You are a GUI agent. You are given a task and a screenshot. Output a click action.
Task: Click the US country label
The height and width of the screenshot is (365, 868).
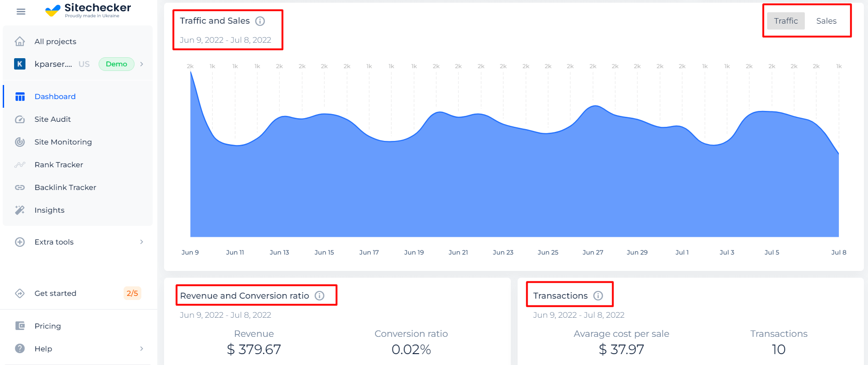coord(84,64)
